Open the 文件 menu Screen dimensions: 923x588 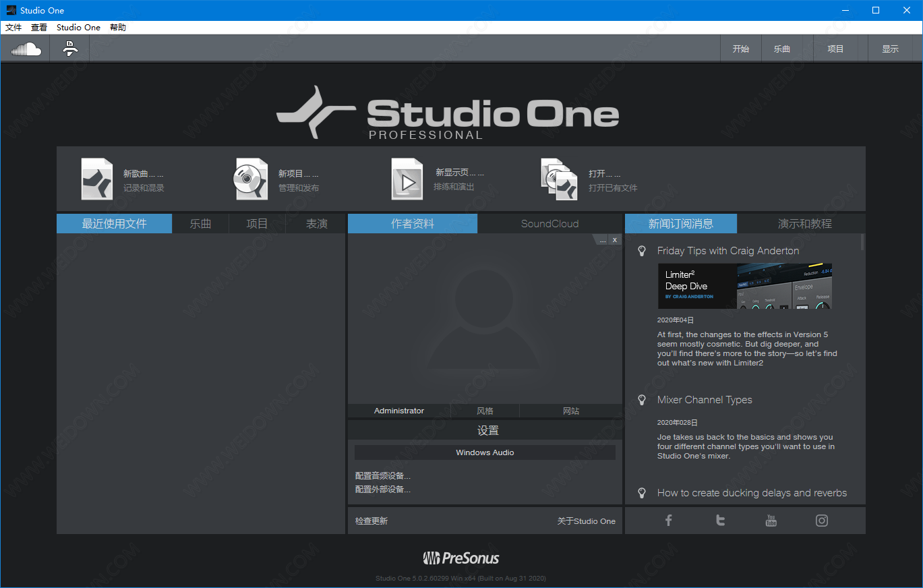13,28
